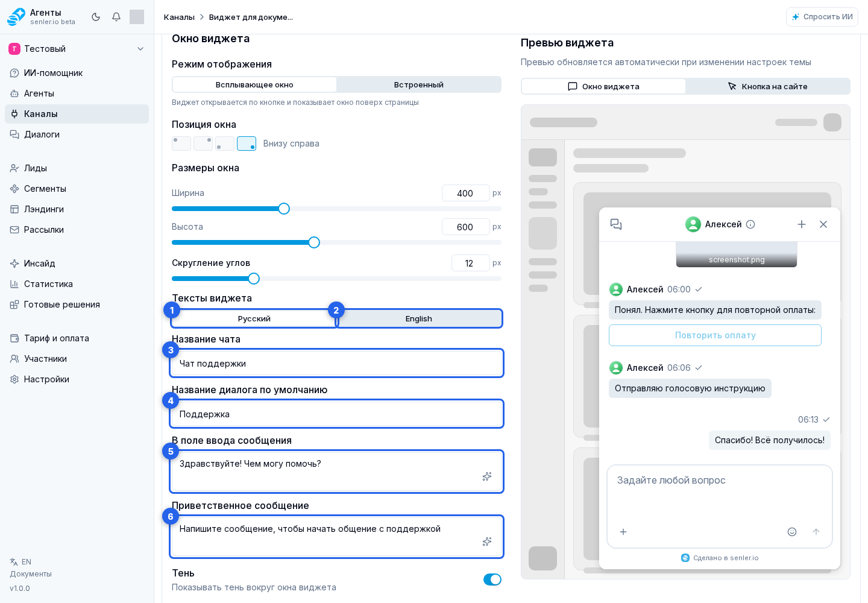Click Каналы breadcrumb
This screenshot has width=868, height=603.
click(179, 17)
